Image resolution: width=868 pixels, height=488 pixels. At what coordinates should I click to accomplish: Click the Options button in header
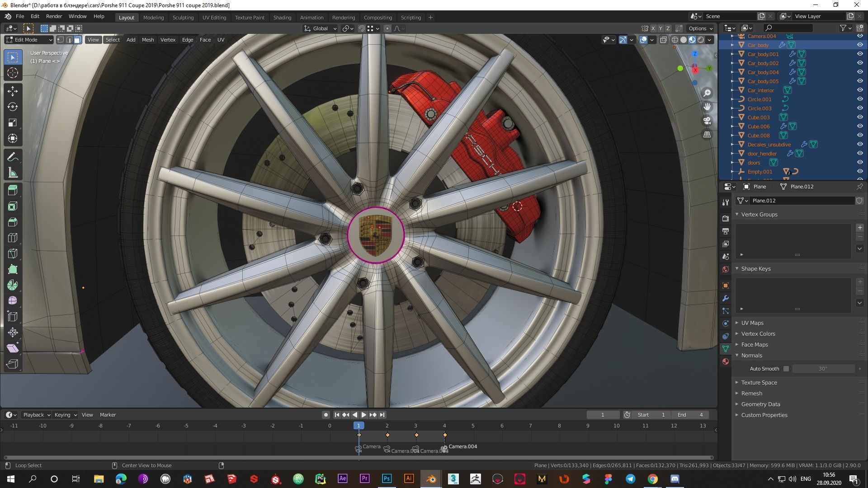click(701, 28)
